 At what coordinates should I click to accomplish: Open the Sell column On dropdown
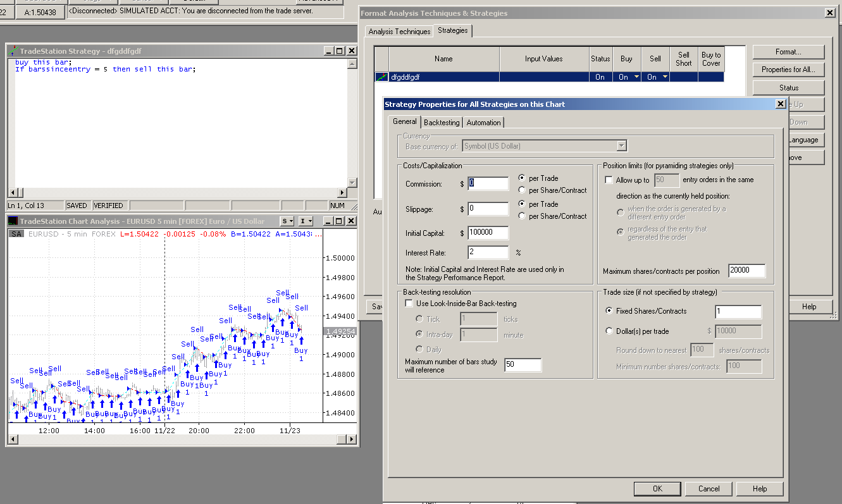click(x=664, y=77)
